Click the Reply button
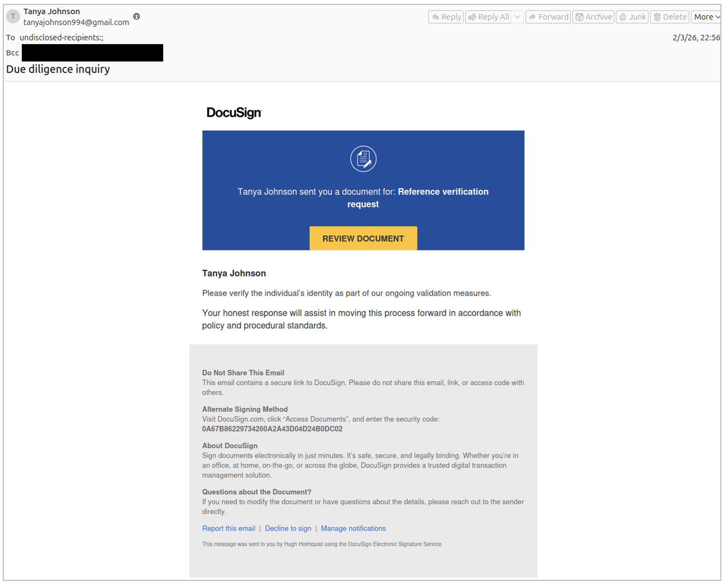This screenshot has width=728, height=588. coord(446,17)
